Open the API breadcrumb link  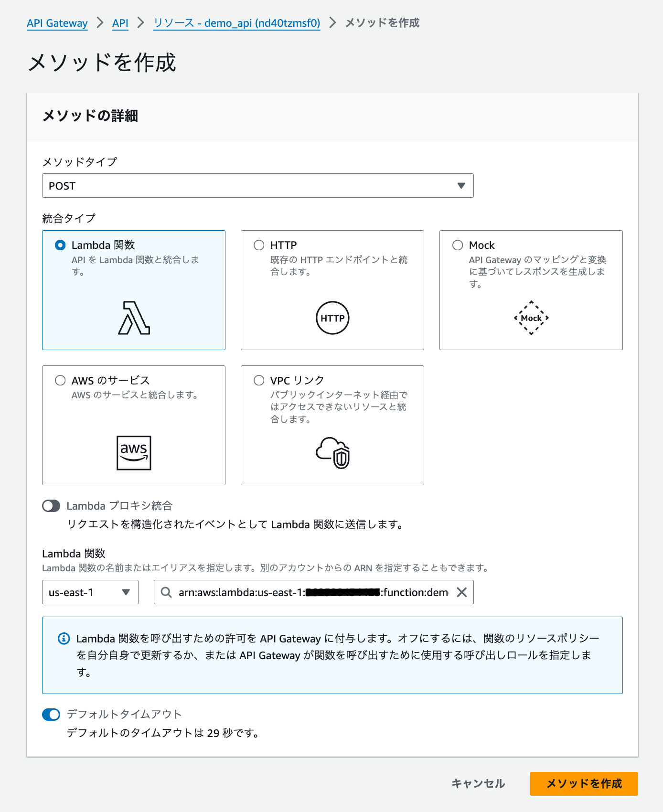click(120, 23)
